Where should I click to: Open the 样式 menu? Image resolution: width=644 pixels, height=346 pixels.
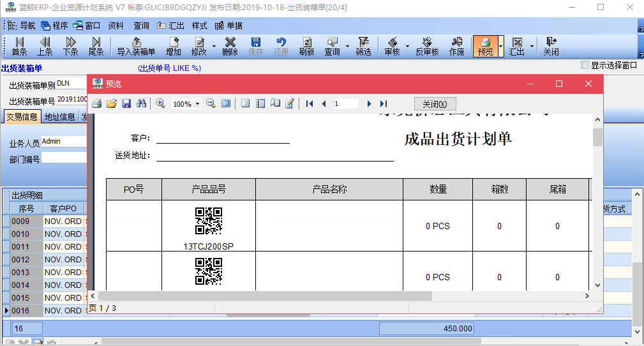pyautogui.click(x=199, y=26)
